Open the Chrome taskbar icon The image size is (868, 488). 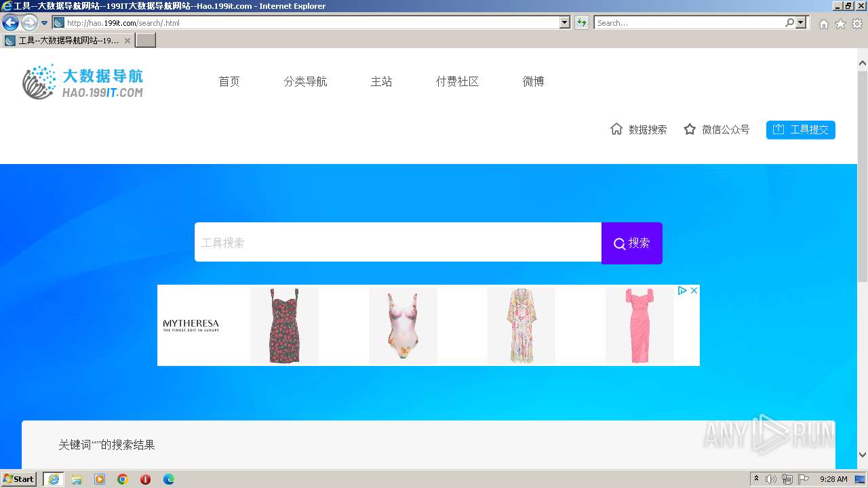[123, 479]
